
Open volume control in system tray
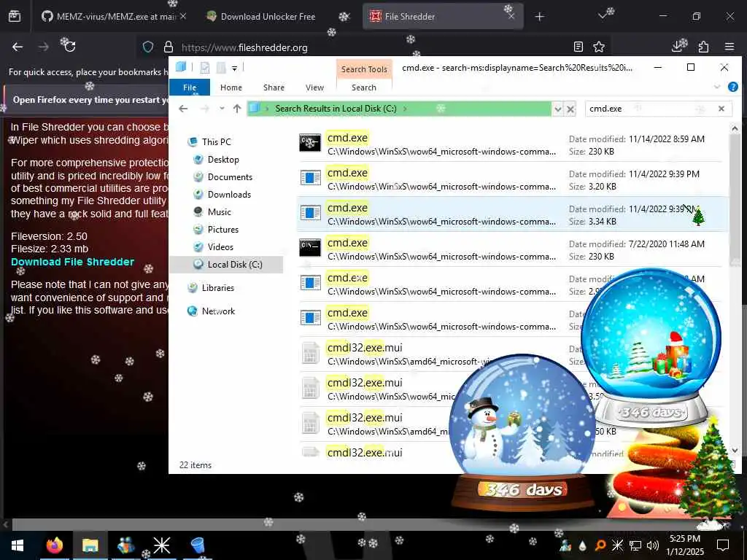[x=653, y=545]
